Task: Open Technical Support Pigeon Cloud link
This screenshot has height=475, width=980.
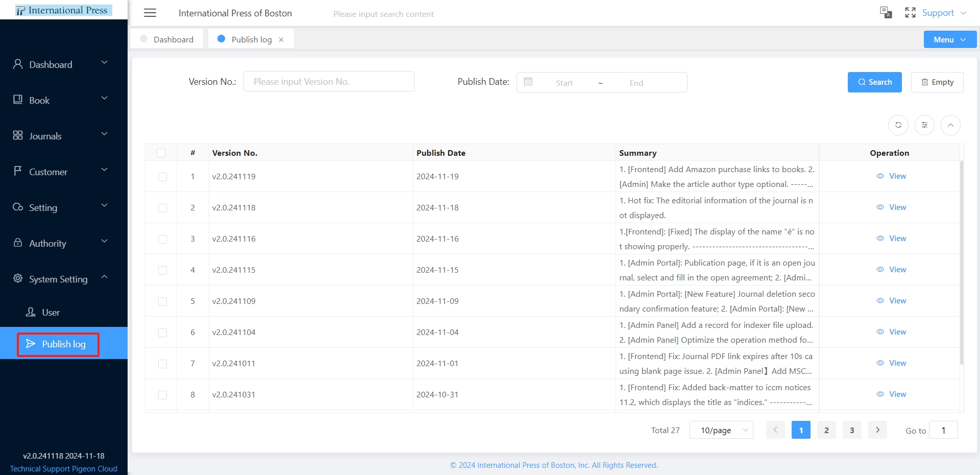Action: pos(64,469)
